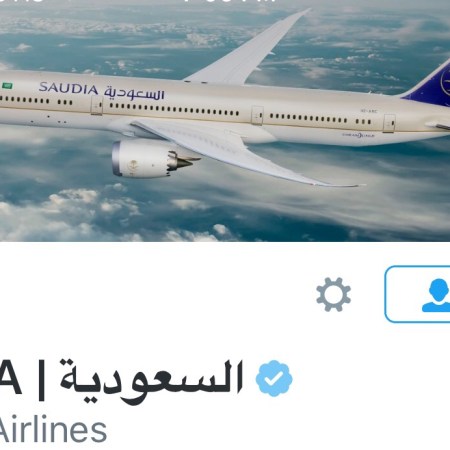Image resolution: width=450 pixels, height=450 pixels.
Task: Click the raised upper wing of the plane
Action: (247, 47)
